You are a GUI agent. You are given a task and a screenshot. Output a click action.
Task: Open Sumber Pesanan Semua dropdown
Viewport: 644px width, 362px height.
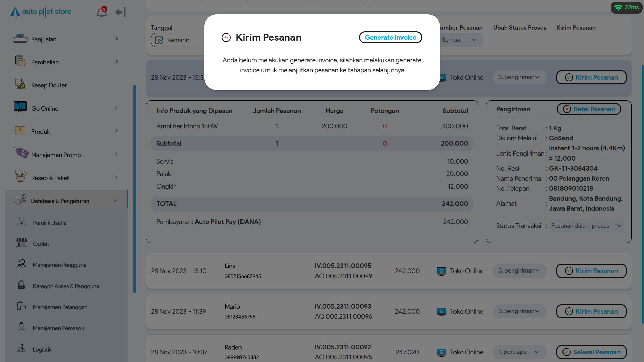(x=459, y=40)
